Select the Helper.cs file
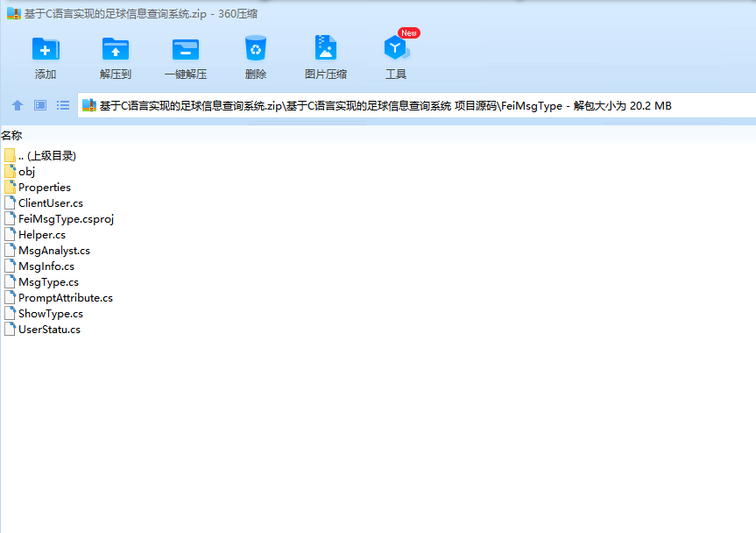 42,235
